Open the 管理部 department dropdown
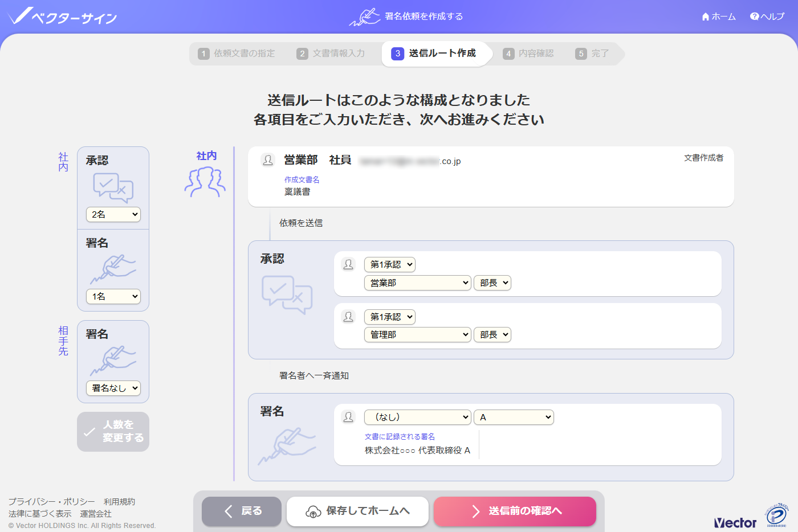Screen dimensions: 798x532 tap(418, 334)
